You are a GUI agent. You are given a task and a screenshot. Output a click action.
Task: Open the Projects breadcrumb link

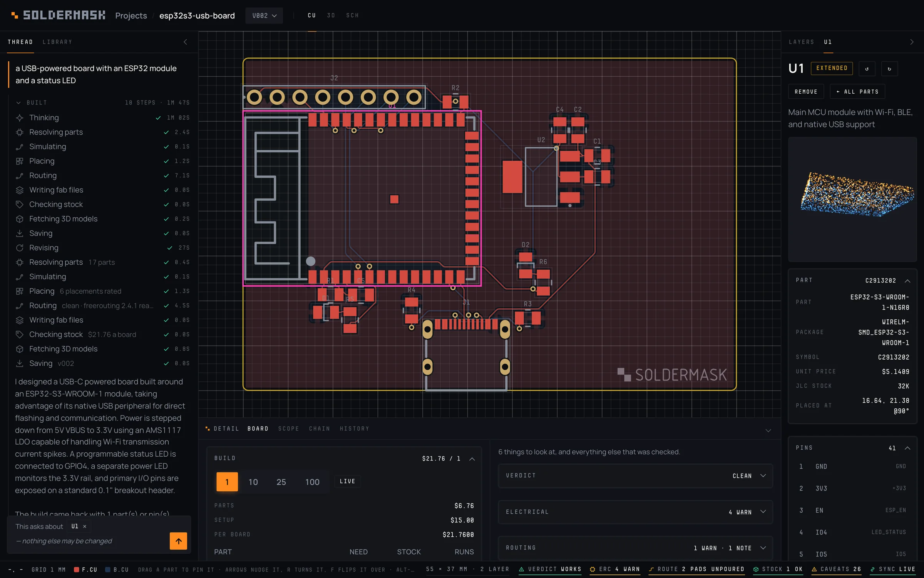click(131, 15)
